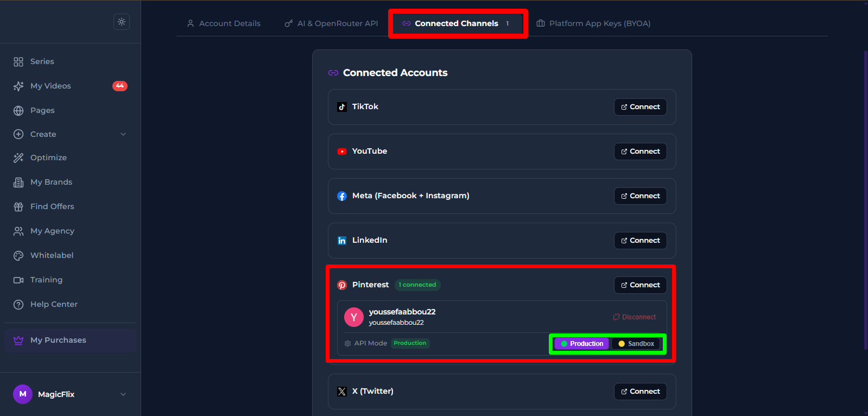Click the LinkedIn logo icon
Screen dimensions: 868x416
(x=342, y=241)
